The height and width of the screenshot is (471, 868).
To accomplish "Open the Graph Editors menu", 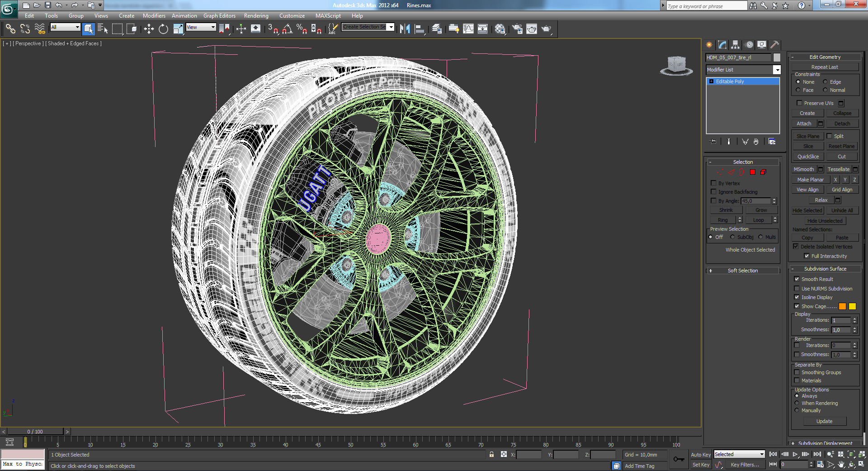I will [219, 16].
